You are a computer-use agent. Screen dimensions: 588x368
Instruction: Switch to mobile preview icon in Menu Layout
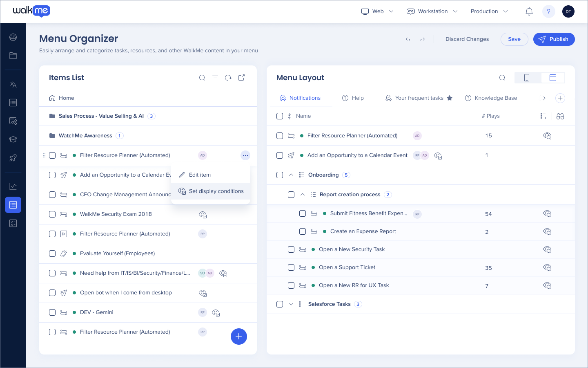coord(527,78)
